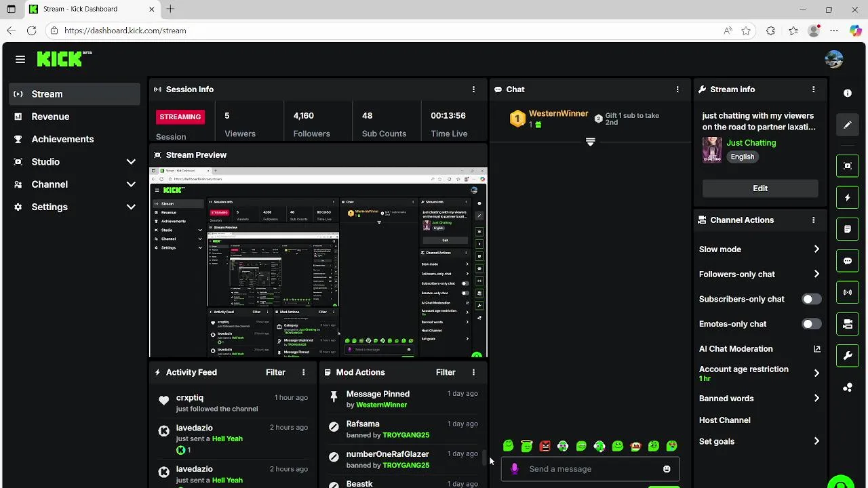Toggle the wrench Stream info icon in right rail
Viewport: 868px width, 488px height.
(848, 356)
